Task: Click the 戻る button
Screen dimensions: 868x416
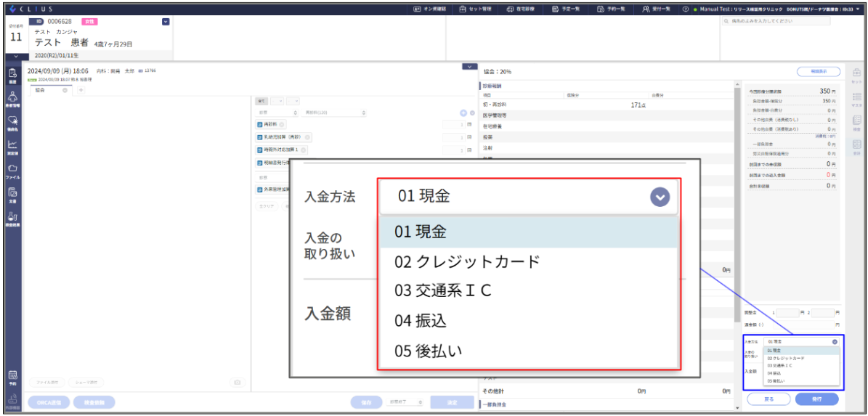Action: pos(768,399)
